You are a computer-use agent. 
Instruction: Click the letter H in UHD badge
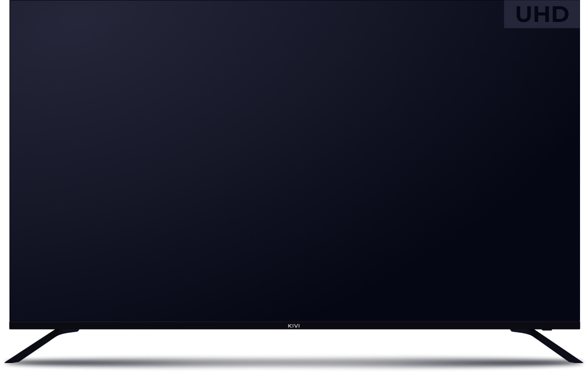542,15
